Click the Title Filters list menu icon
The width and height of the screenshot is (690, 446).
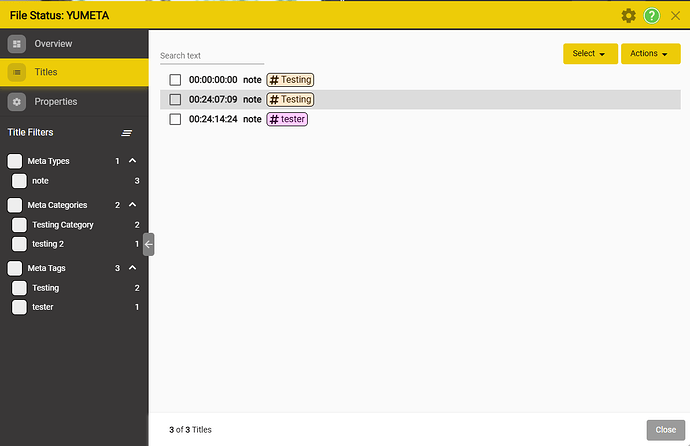pyautogui.click(x=127, y=132)
